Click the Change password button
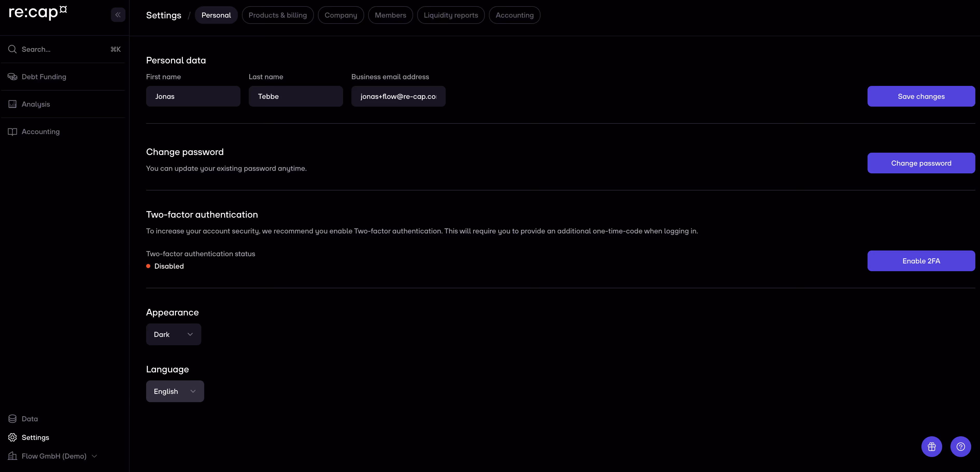The height and width of the screenshot is (472, 980). point(921,163)
